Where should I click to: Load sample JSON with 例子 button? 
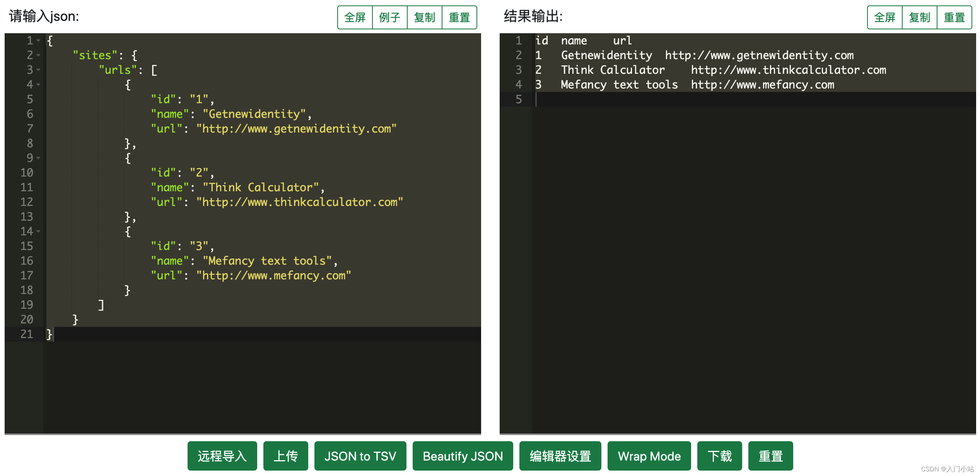coord(389,17)
